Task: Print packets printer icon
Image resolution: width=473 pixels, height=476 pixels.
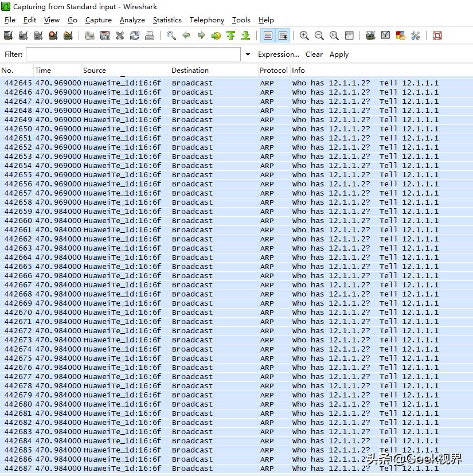Action: click(x=150, y=36)
